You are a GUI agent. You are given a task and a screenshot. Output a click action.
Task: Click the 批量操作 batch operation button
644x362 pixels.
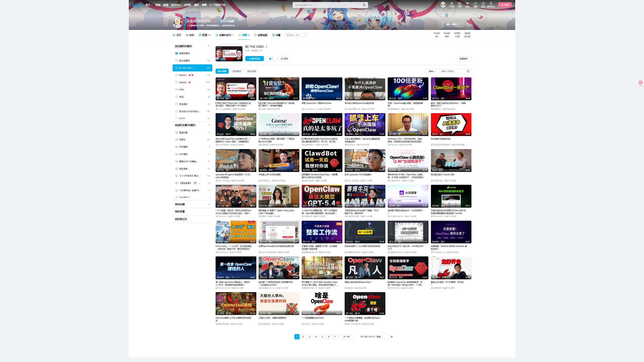coord(464,59)
